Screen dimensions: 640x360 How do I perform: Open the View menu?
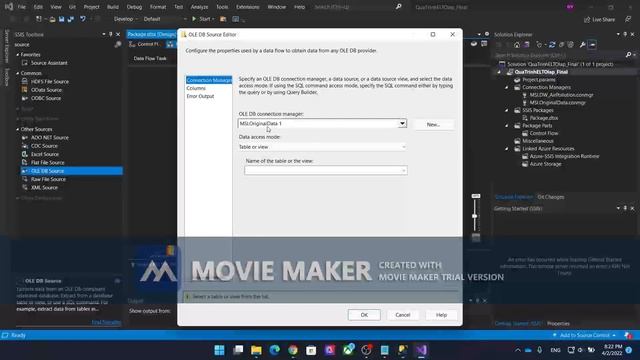[x=56, y=7]
